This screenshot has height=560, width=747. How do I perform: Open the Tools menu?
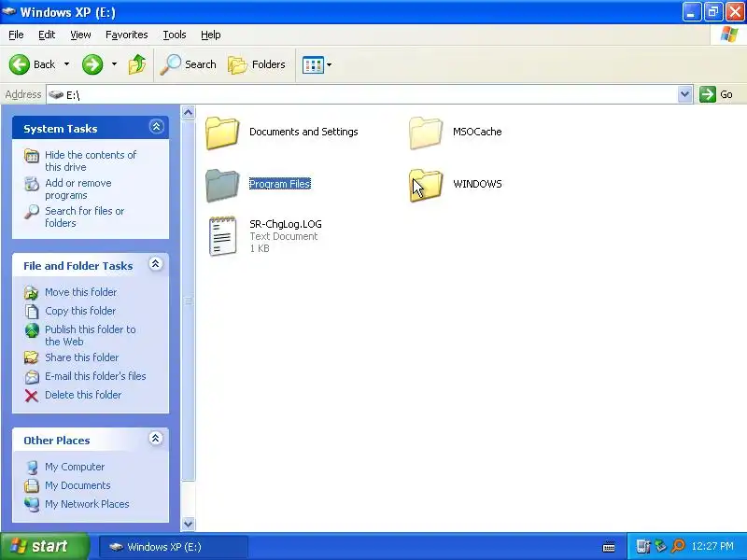(175, 35)
